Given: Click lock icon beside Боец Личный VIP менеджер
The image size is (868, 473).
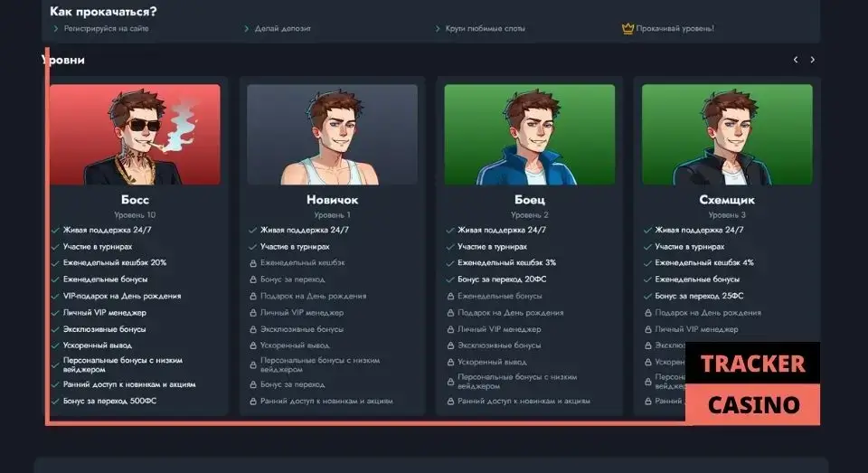Looking at the screenshot, I should pos(450,329).
